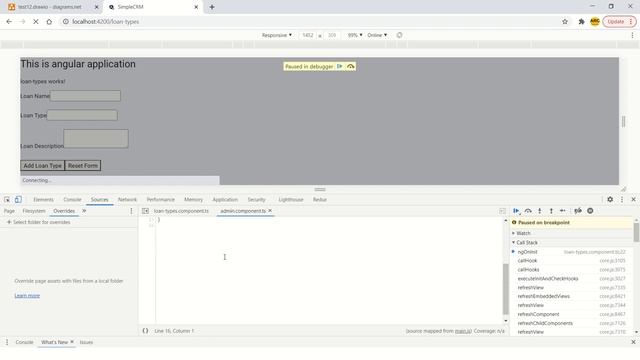Open the browser home page

point(49,22)
